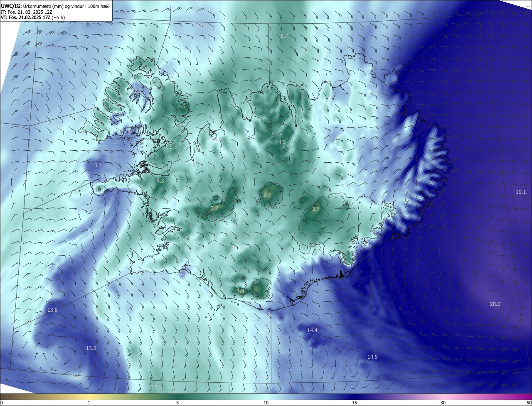
Task: Click the 4.5 value label
Action: click(x=282, y=142)
